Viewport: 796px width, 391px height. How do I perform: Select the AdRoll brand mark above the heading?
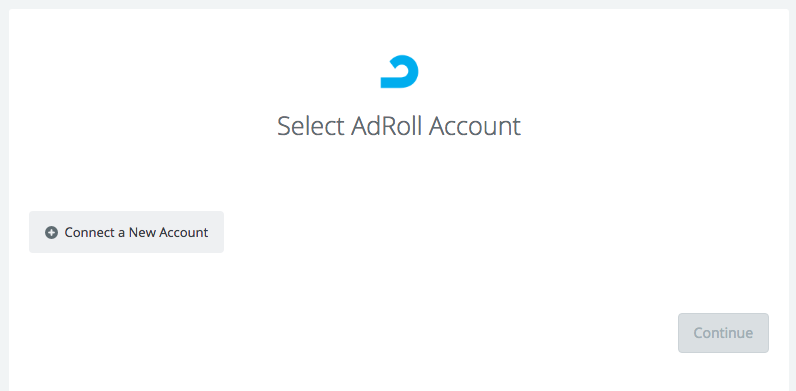pos(399,72)
